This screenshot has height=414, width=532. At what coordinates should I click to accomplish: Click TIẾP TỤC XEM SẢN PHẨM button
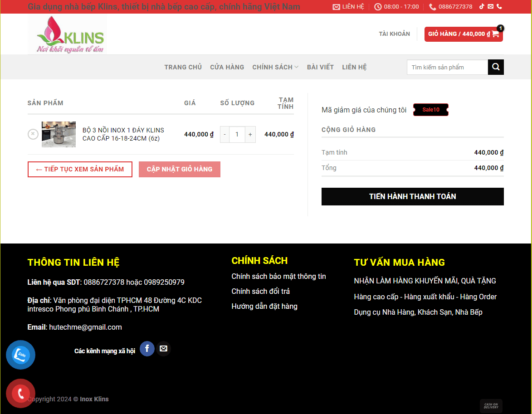coord(80,169)
